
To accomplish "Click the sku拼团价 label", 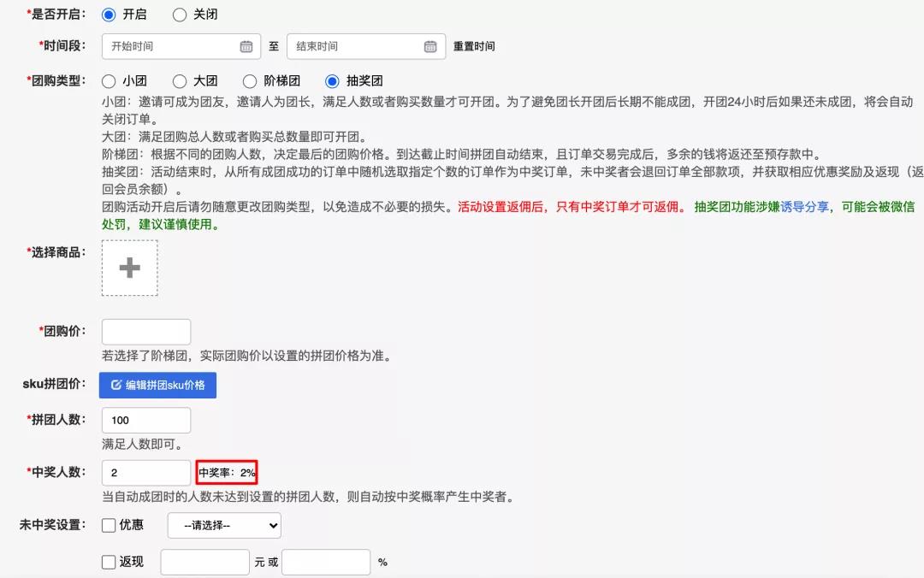I will [54, 384].
